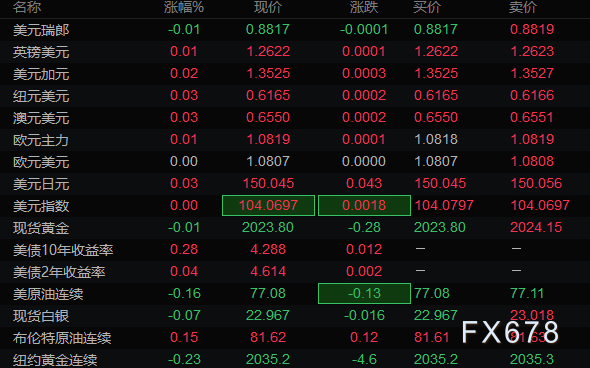
Task: Open the 美元瑞郎 quote row
Action: (295, 30)
